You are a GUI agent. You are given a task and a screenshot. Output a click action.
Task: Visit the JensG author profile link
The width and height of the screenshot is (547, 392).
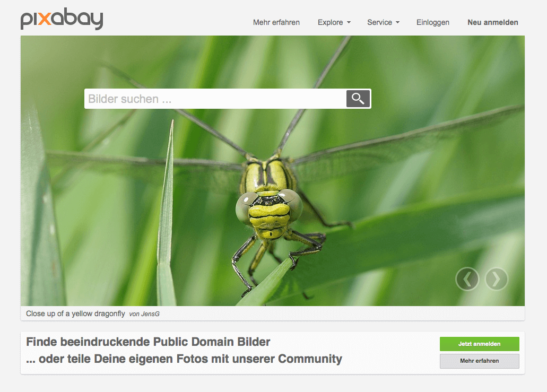coord(150,314)
